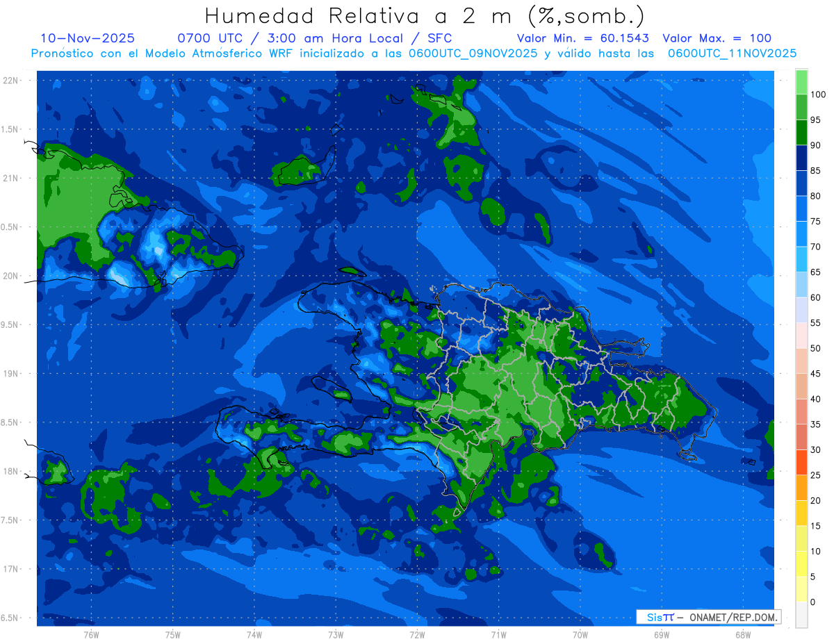Click the light green swatch above the 100 label

point(801,82)
